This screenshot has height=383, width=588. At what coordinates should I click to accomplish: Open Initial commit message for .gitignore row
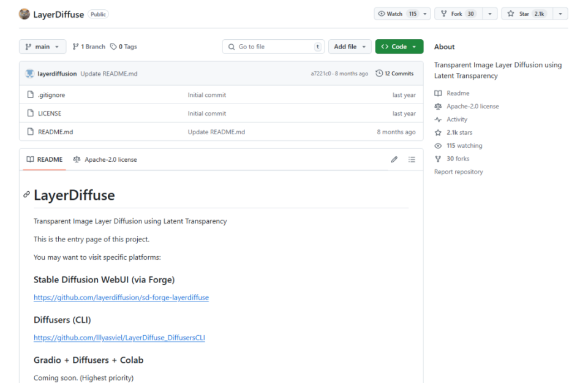coord(206,95)
